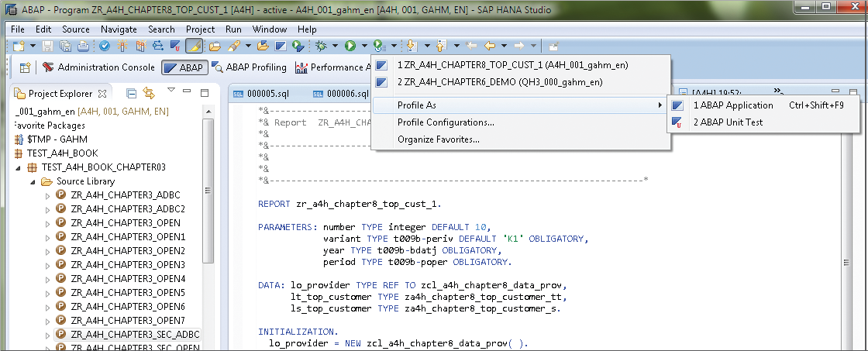Click the Debug bug icon in the toolbar
This screenshot has height=351, width=868.
click(x=320, y=46)
